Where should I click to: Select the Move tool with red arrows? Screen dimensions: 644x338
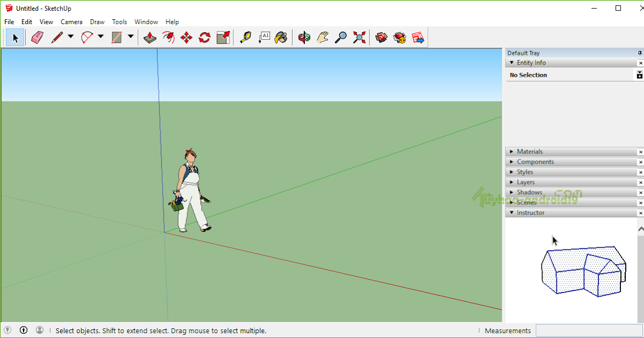point(186,38)
